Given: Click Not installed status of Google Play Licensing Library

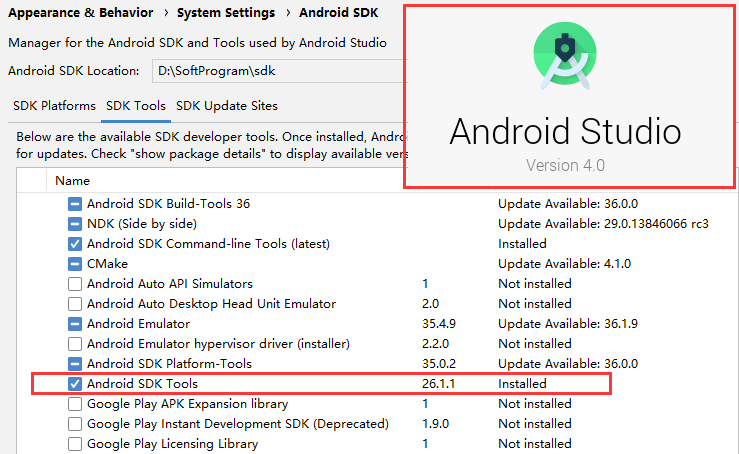Looking at the screenshot, I should (535, 444).
